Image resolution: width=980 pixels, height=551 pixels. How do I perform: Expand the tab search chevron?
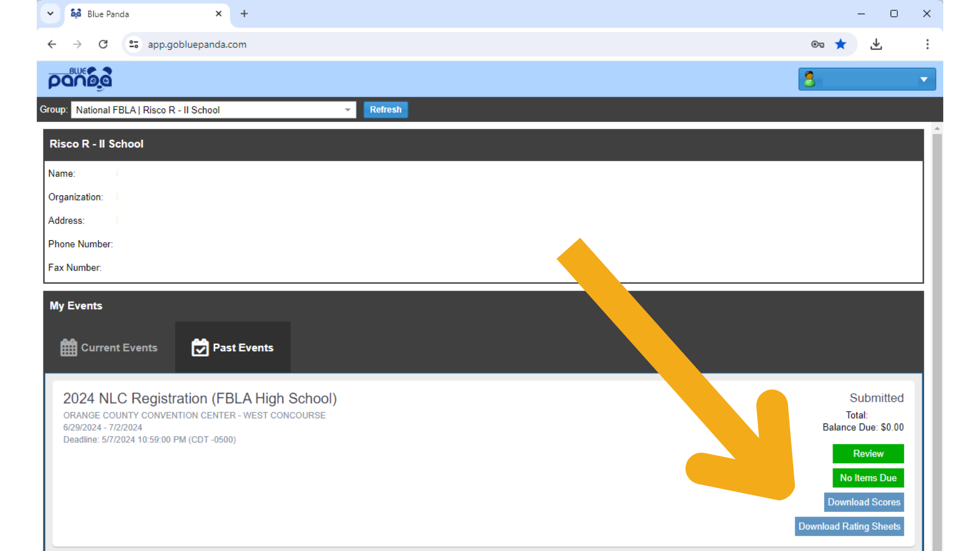coord(50,14)
